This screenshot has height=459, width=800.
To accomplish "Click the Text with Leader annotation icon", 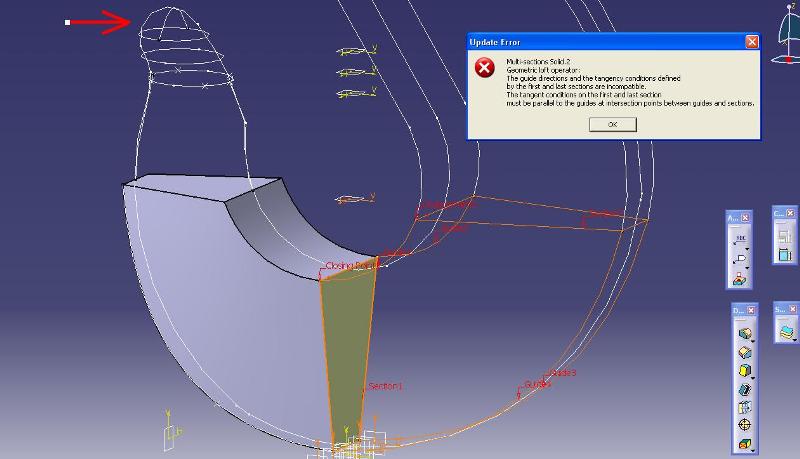I will (x=739, y=243).
